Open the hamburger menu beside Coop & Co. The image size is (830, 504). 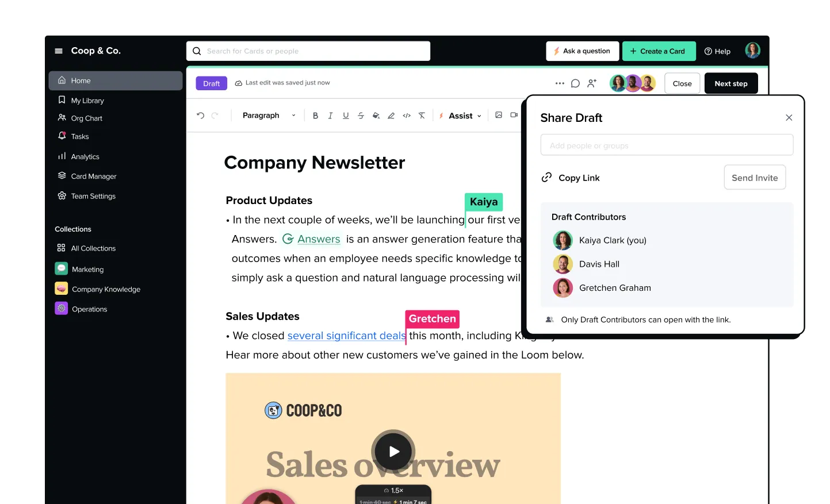point(59,51)
